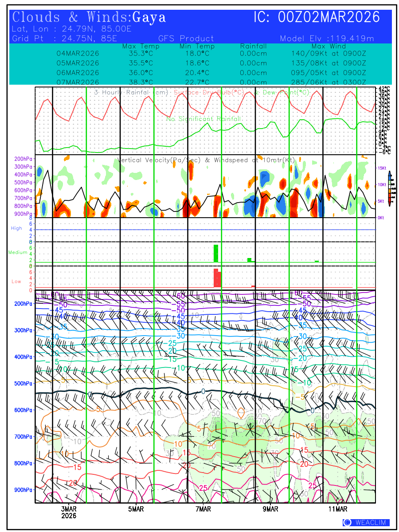Select the 11MAR date axis label
Image resolution: width=399 pixels, height=532 pixels.
(x=338, y=509)
